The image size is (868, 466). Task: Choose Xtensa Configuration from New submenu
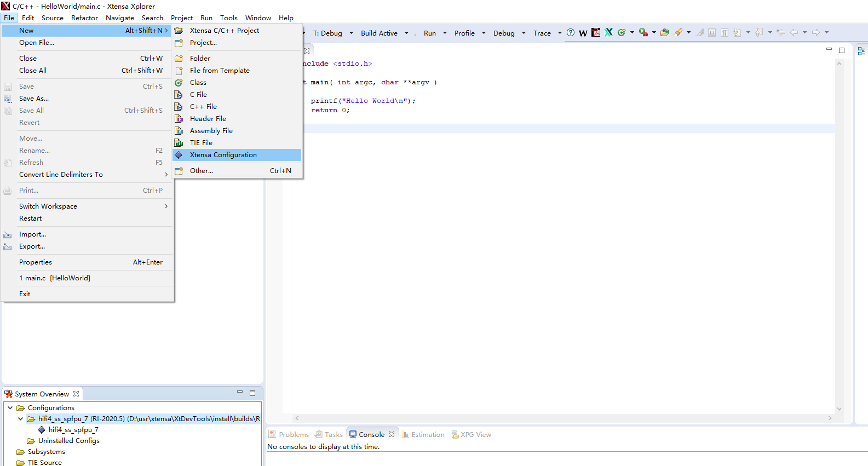tap(223, 155)
